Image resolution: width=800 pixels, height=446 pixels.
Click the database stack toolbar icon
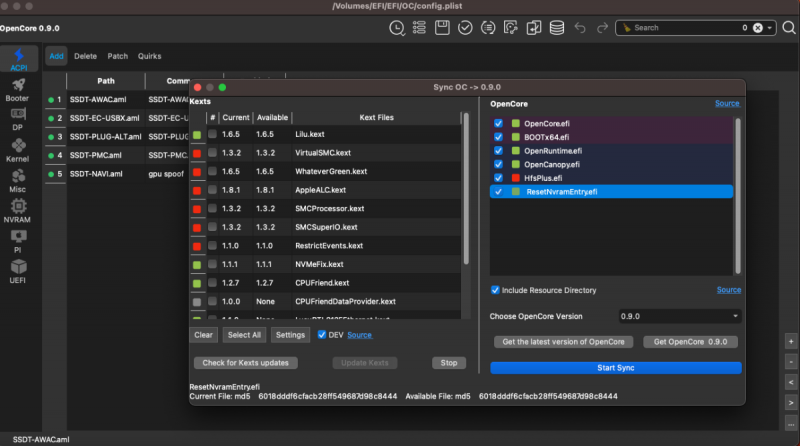coord(559,28)
